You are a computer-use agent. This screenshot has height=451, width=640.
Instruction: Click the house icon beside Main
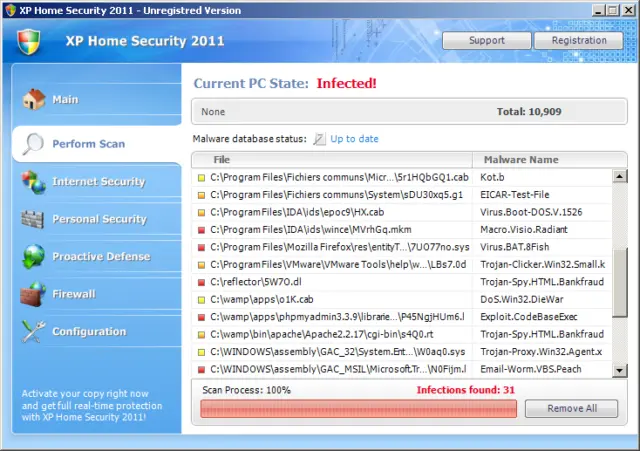[x=34, y=99]
